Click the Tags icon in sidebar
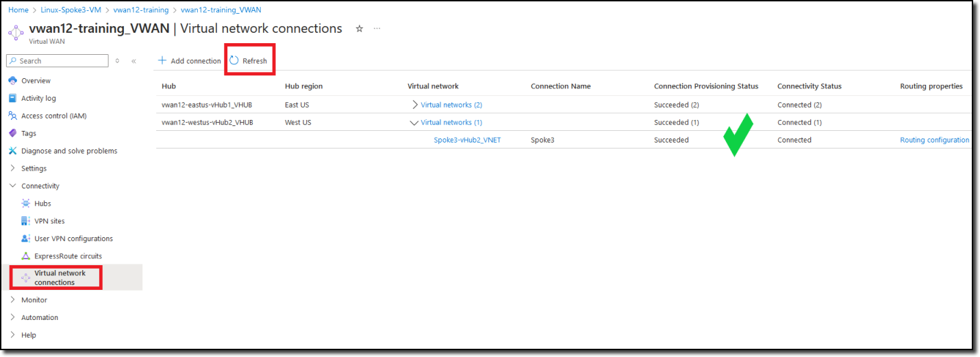The image size is (980, 357). tap(12, 133)
